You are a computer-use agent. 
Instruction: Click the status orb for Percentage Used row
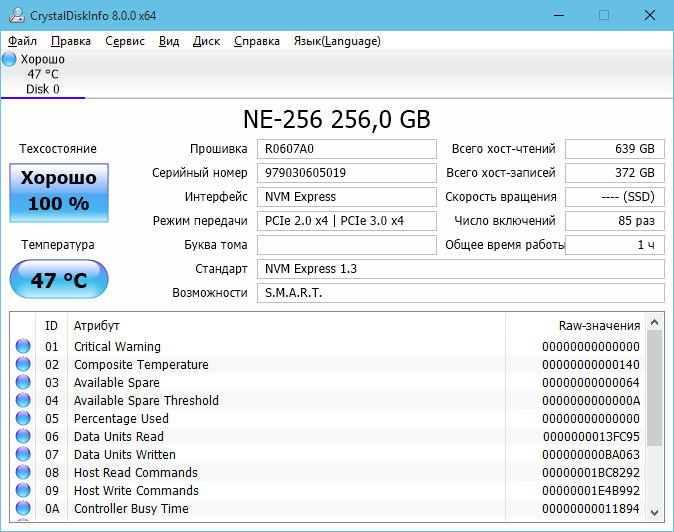tap(23, 418)
